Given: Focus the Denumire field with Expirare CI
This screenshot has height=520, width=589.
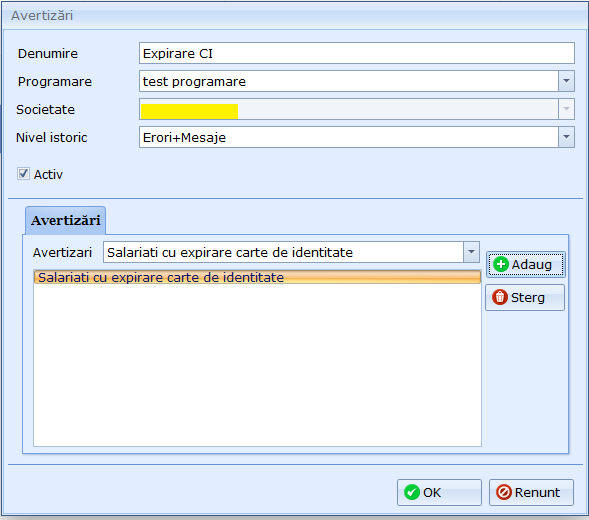Looking at the screenshot, I should tap(356, 53).
